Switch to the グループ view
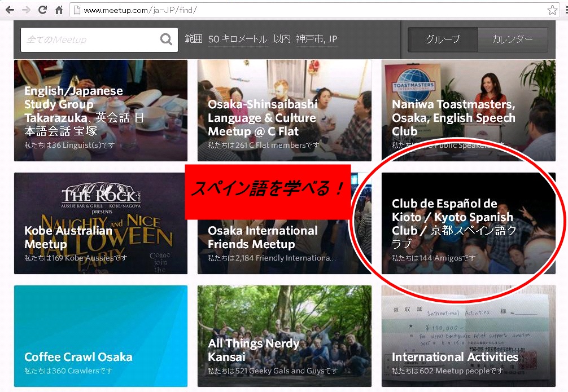Image resolution: width=568 pixels, height=392 pixels. tap(443, 39)
